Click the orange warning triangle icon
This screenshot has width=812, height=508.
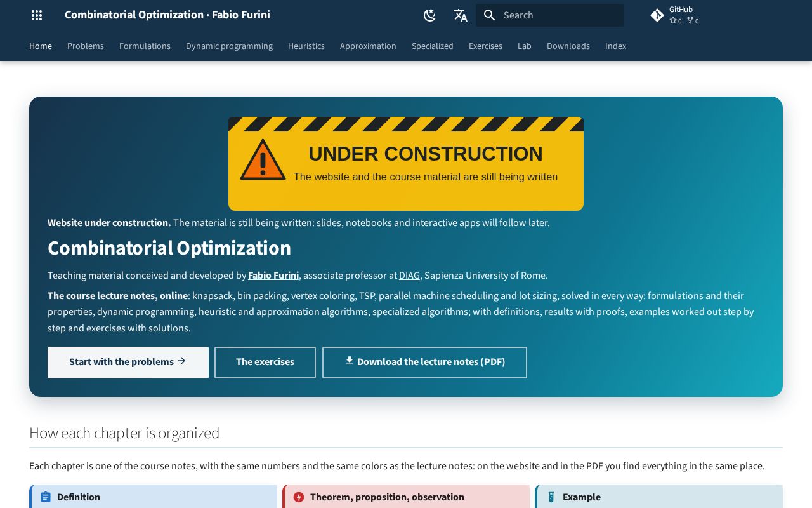click(263, 160)
